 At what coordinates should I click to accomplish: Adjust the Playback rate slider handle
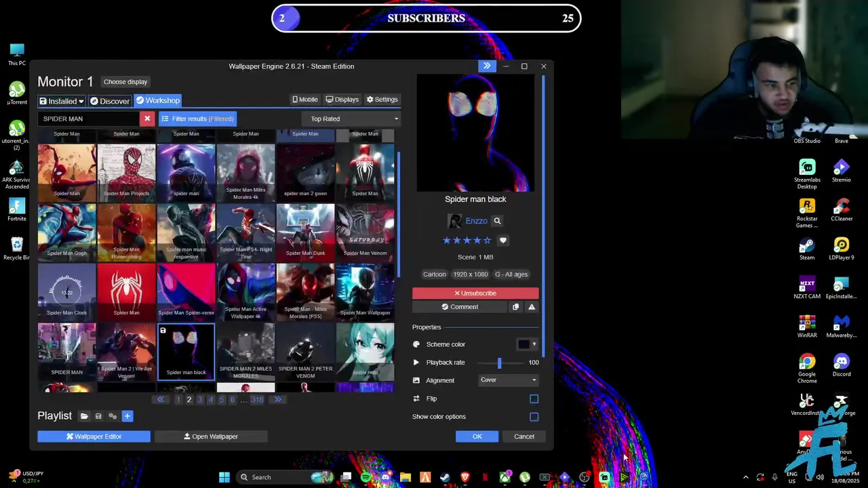point(499,363)
